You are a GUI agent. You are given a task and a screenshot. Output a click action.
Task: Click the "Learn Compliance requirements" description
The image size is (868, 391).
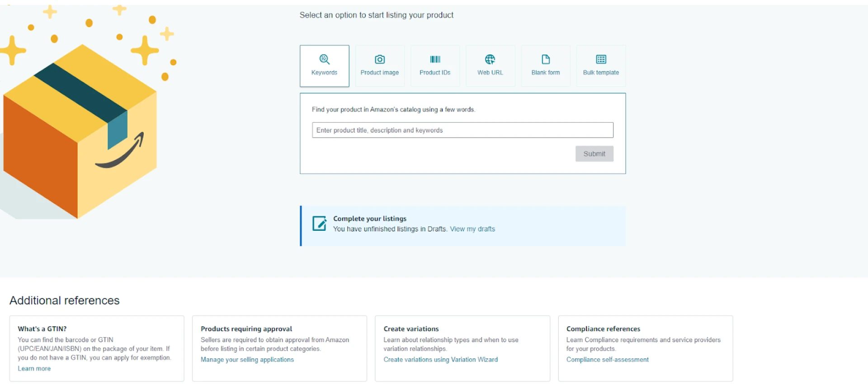tap(643, 344)
